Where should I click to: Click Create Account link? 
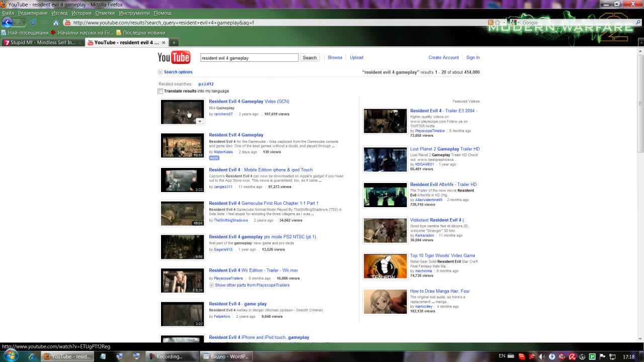coord(443,57)
